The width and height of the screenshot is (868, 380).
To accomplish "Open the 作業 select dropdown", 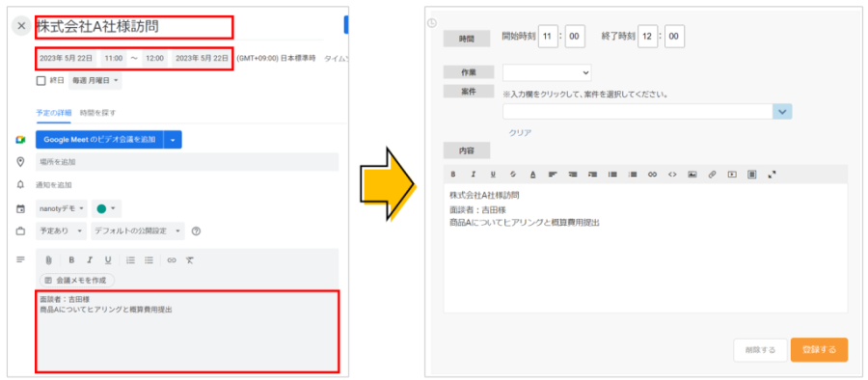I will coord(547,72).
